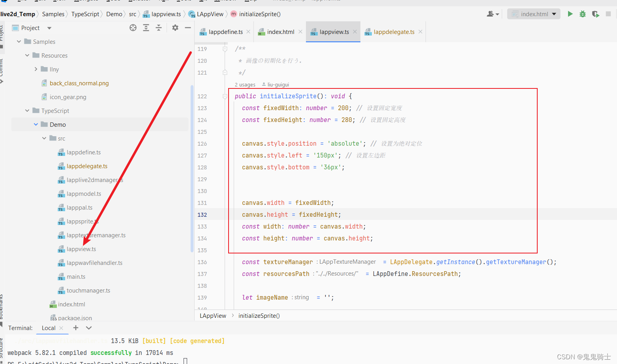Screen dimensions: 617x364
Task: Expand the llny folder
Action: (36, 69)
